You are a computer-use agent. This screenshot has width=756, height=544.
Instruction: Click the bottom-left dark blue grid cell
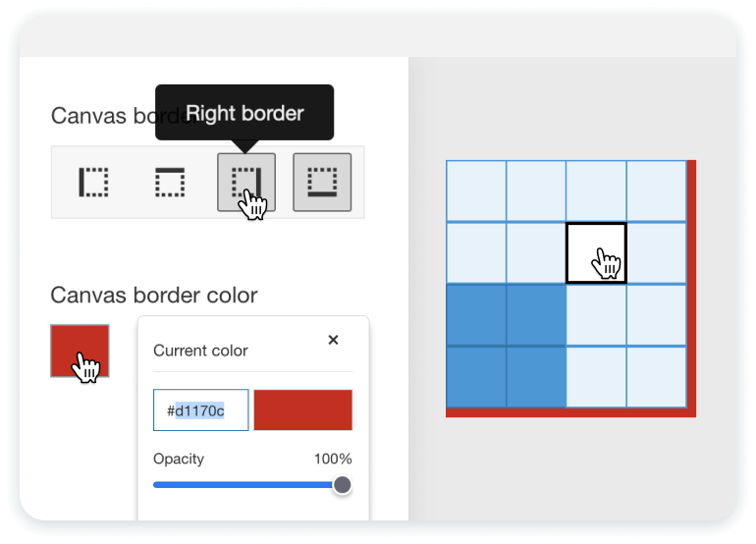[476, 377]
